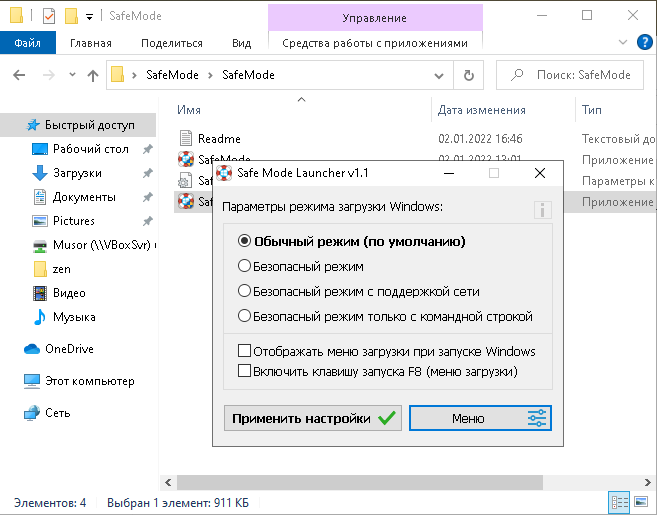The height and width of the screenshot is (515, 657).
Task: Click the scroll right arrow
Action: (648, 482)
